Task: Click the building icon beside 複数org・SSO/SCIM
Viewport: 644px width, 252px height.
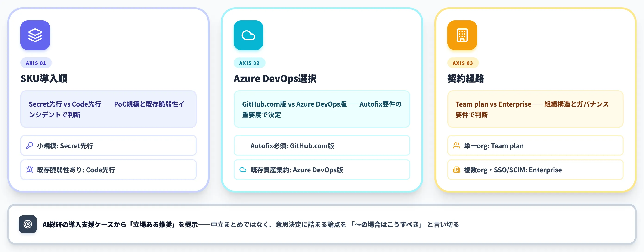Action: click(456, 170)
